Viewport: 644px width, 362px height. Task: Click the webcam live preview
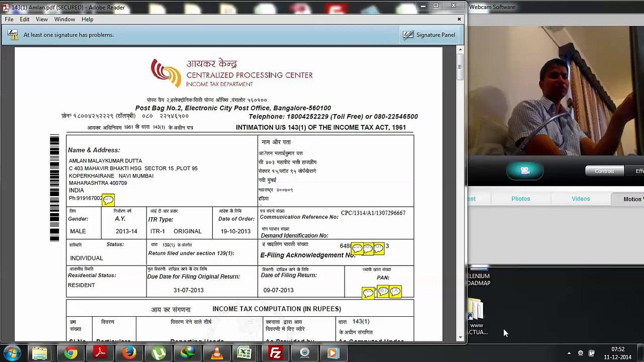click(x=556, y=90)
